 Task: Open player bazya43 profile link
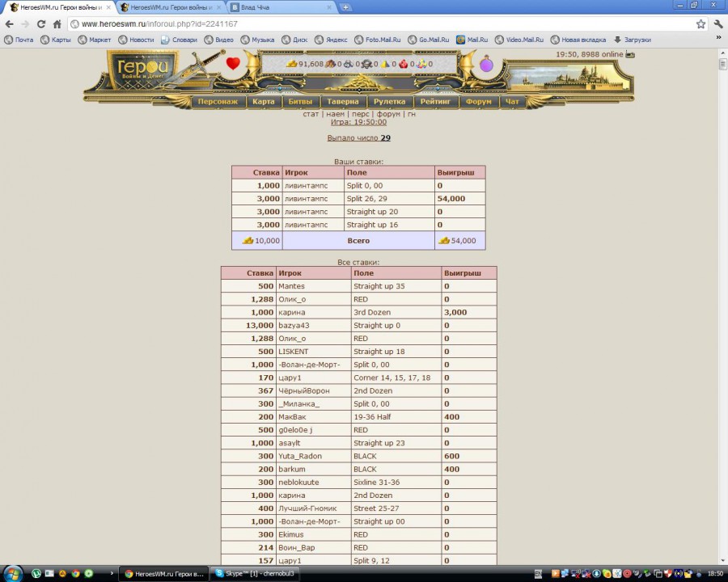click(x=294, y=325)
